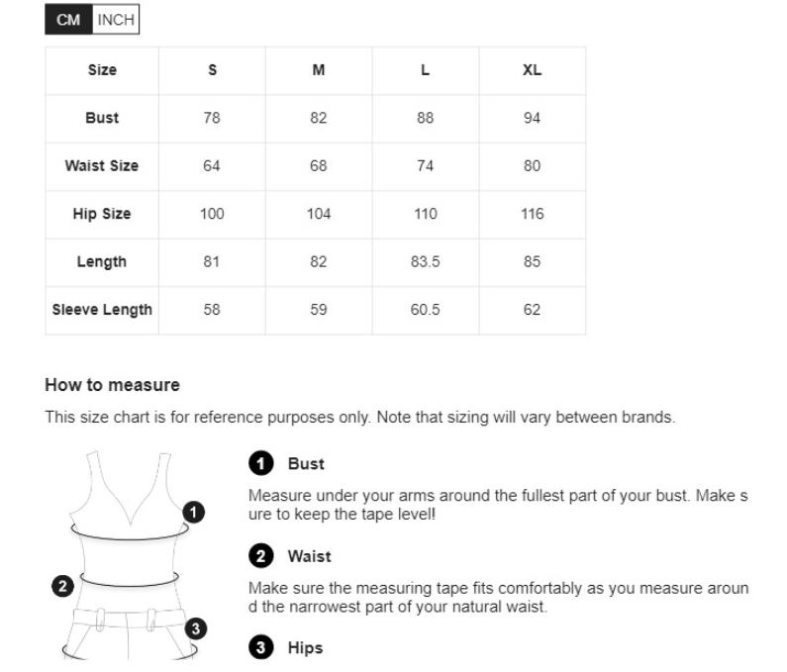This screenshot has height=672, width=787.
Task: Switch size chart units to INCH
Action: [116, 20]
